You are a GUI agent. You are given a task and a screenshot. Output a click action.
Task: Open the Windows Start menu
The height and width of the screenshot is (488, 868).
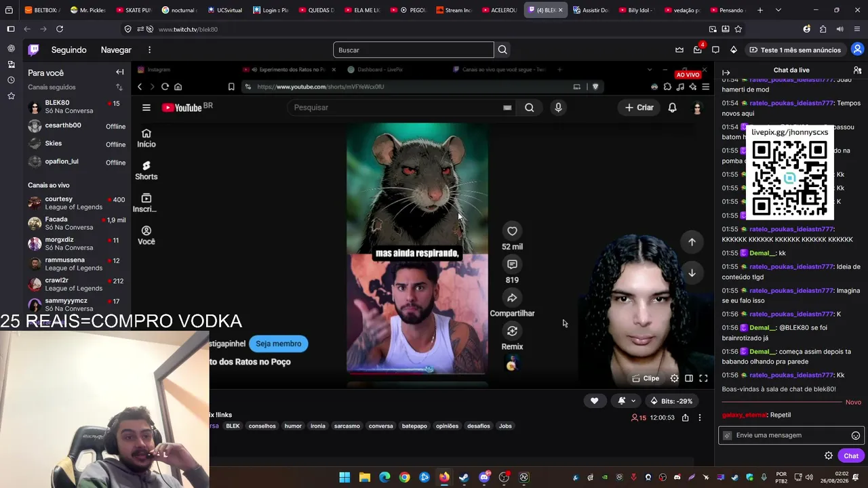(x=344, y=477)
